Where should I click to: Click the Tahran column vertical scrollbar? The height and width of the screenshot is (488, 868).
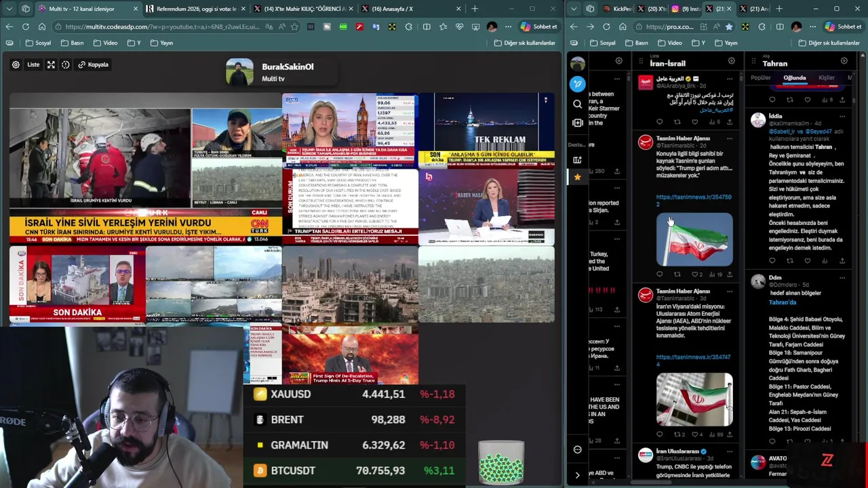pos(853,100)
